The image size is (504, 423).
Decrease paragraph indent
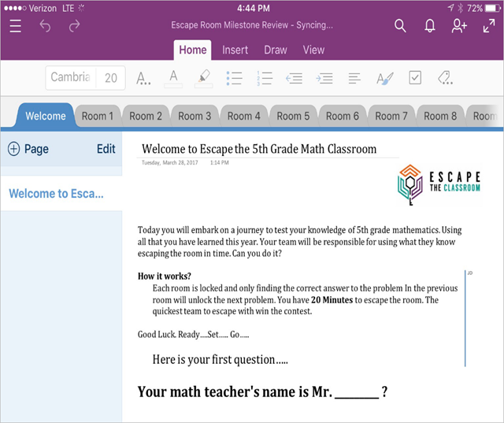(x=294, y=77)
